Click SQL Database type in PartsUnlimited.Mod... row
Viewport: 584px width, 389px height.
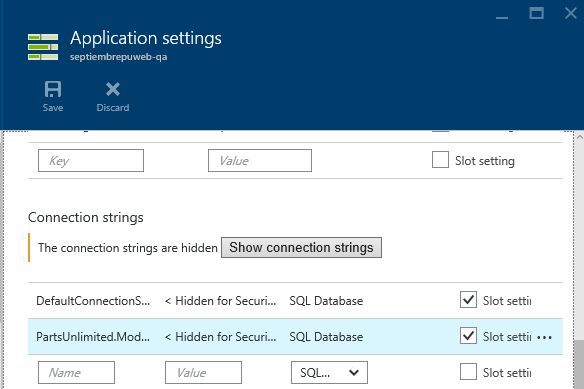326,337
